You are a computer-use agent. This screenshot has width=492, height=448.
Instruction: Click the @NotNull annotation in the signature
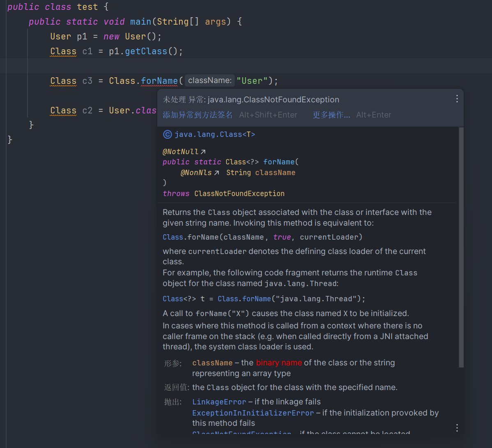point(180,152)
